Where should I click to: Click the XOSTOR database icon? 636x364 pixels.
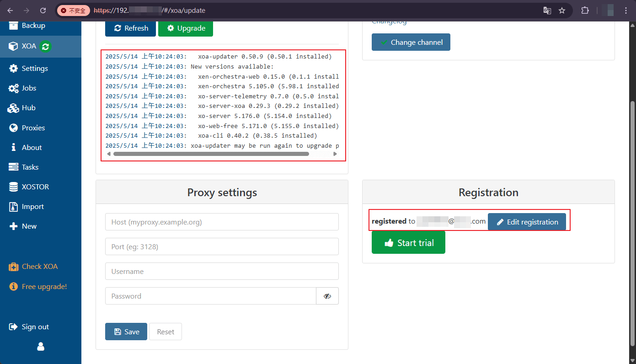tap(13, 187)
